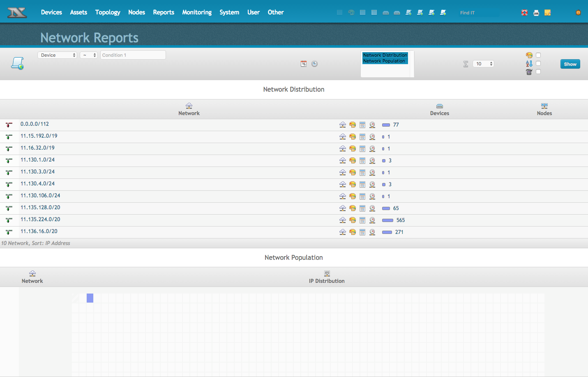Click the printer icon in top bar

point(536,13)
